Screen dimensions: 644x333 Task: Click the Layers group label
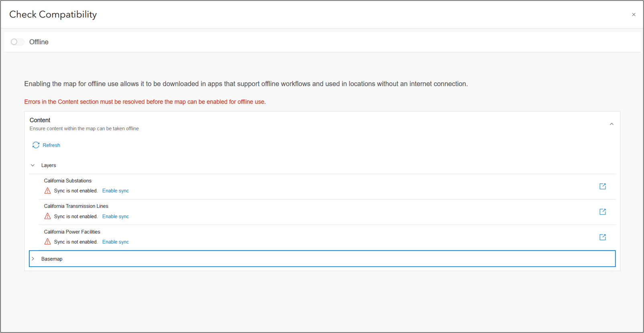49,165
